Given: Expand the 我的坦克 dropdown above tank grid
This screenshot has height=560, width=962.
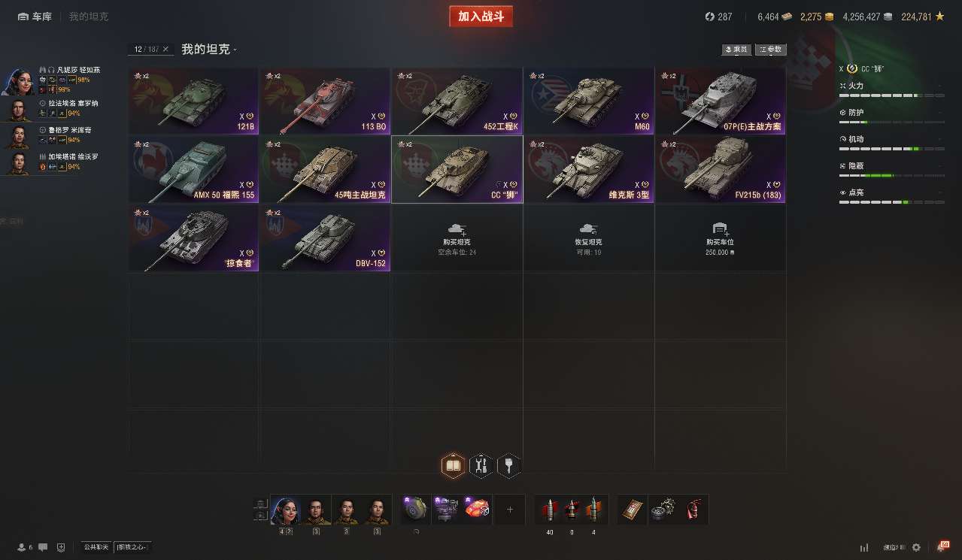Looking at the screenshot, I should 209,49.
